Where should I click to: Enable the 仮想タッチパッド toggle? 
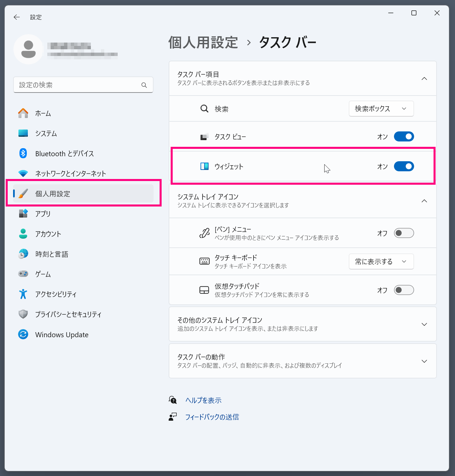pyautogui.click(x=404, y=290)
